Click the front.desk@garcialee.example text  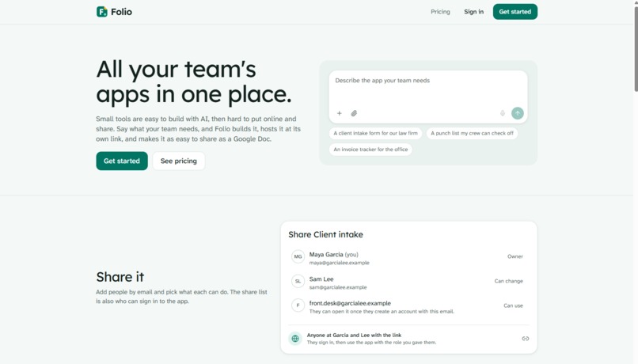coord(350,303)
